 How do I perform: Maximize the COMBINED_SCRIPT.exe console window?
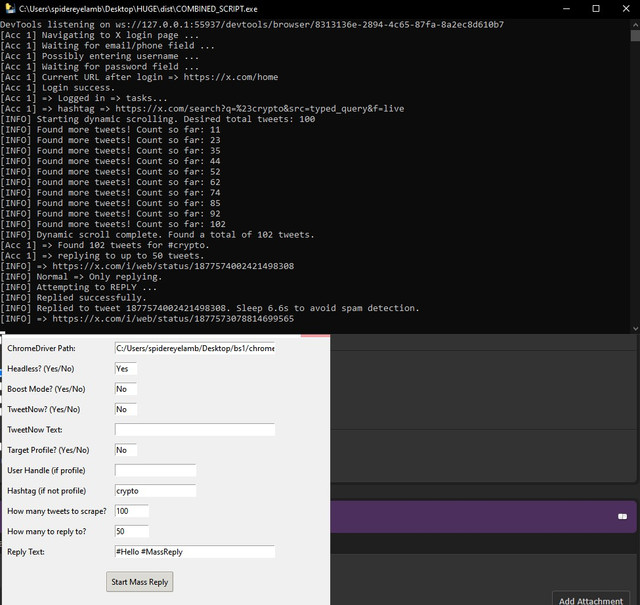(x=596, y=9)
